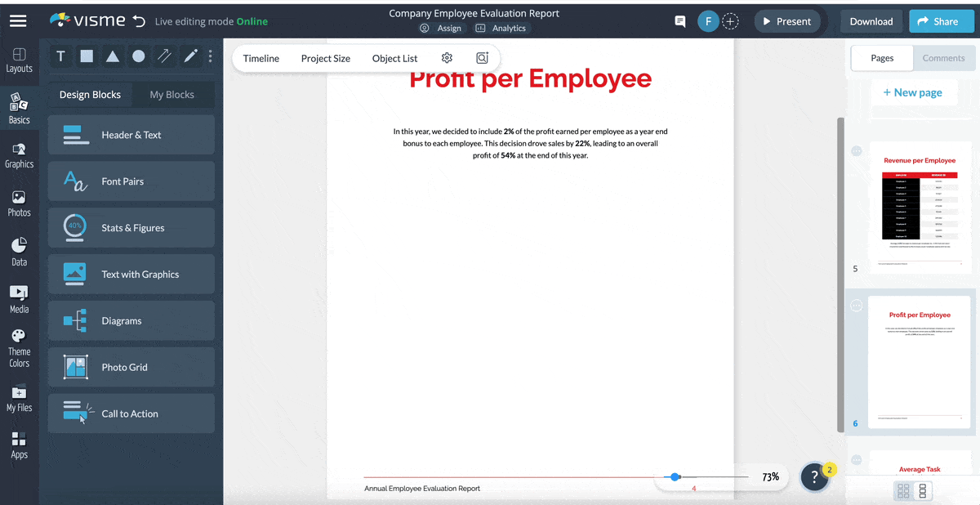Adjust the 73% zoom slider

tap(675, 476)
